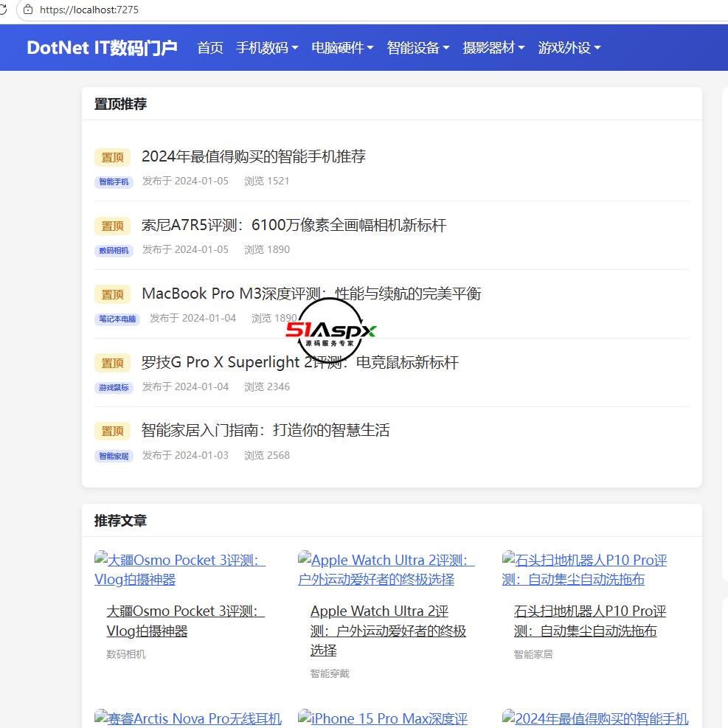Click the 智能穿戴 label under Apple Watch card
The width and height of the screenshot is (728, 728).
[x=330, y=673]
